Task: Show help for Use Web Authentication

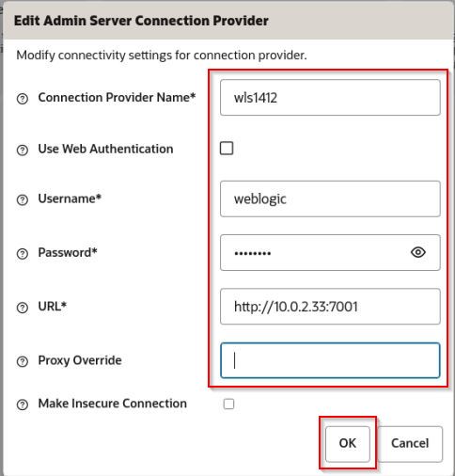Action: pyautogui.click(x=23, y=150)
